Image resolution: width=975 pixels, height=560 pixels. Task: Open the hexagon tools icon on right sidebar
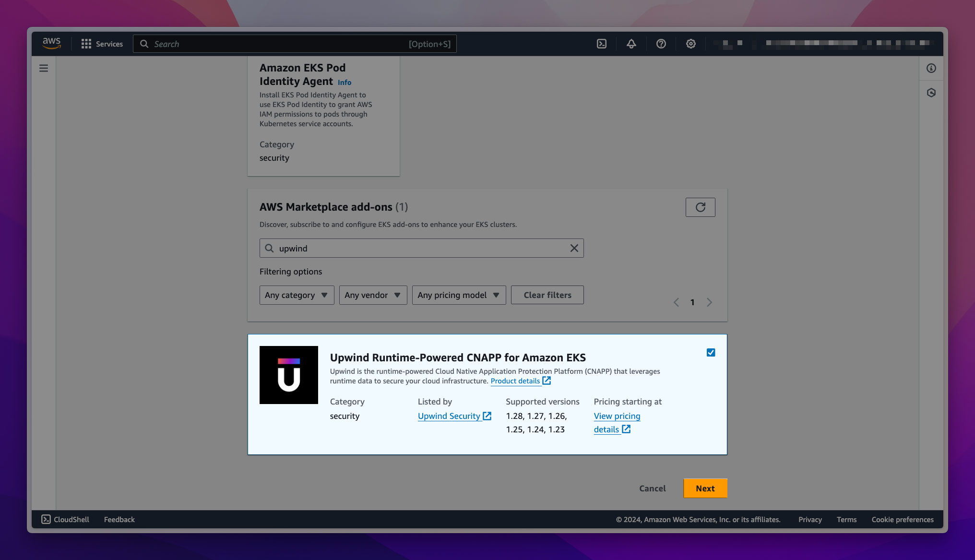pos(931,93)
